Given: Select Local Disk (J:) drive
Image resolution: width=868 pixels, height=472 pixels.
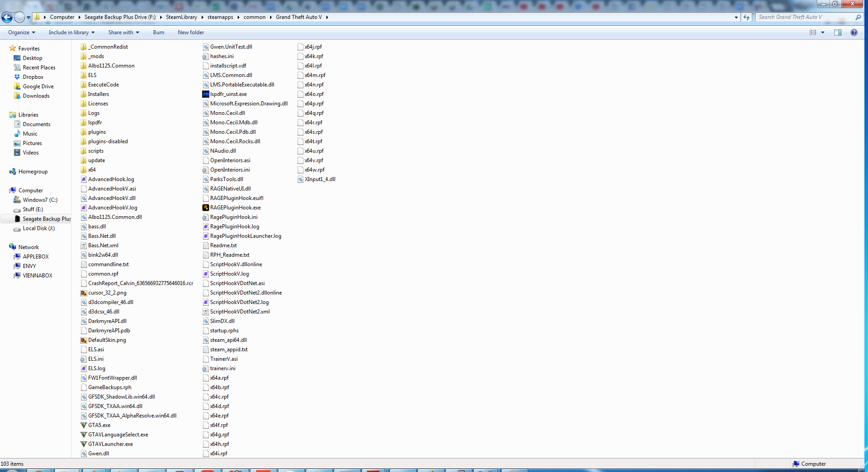Looking at the screenshot, I should (x=39, y=228).
